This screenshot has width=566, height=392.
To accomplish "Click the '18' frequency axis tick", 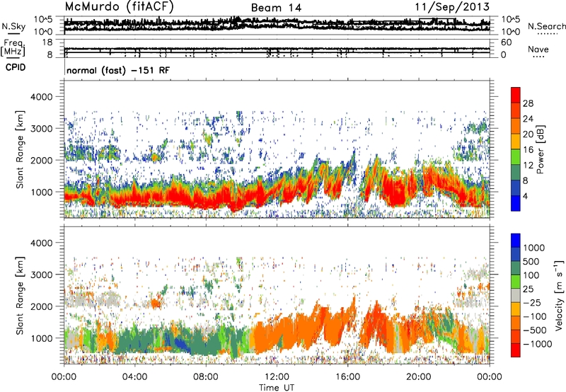I will coord(47,42).
